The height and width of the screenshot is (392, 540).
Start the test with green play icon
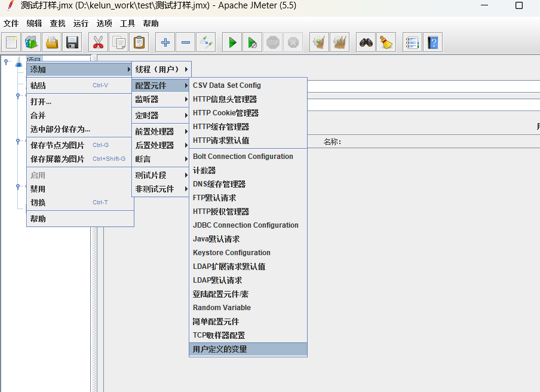point(232,42)
